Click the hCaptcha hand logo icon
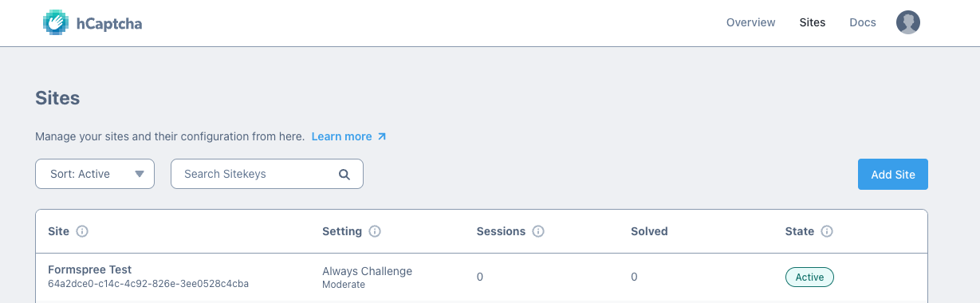Screen dimensions: 980x303 (56, 22)
